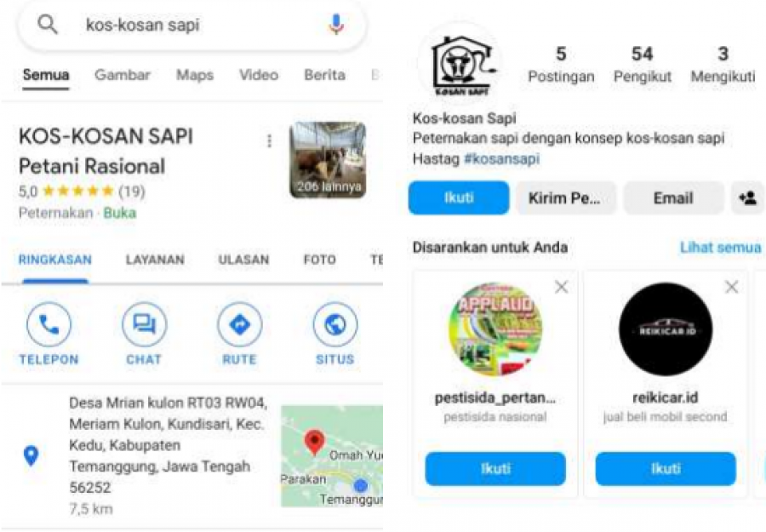766x532 pixels.
Task: Open the cow photo thumbnail with 206 lainnya
Action: (328, 160)
